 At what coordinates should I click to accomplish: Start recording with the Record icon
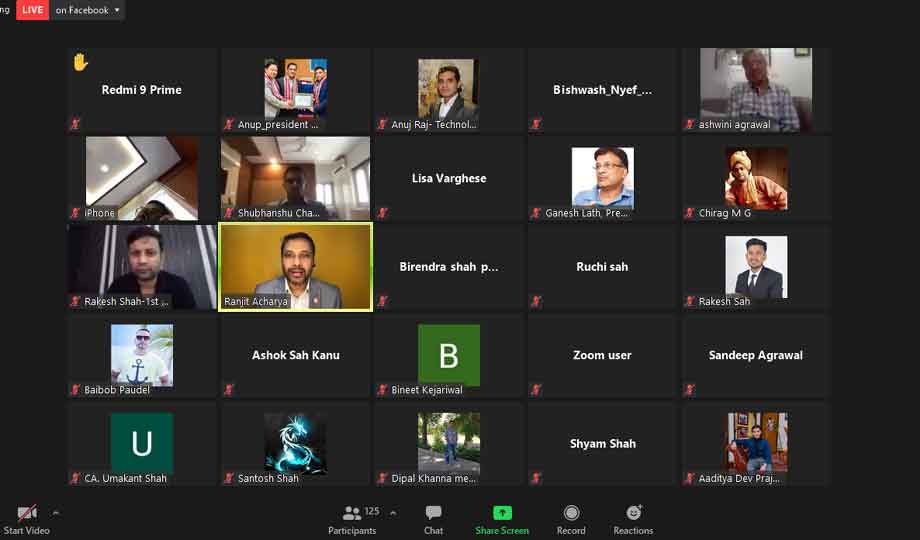[571, 514]
